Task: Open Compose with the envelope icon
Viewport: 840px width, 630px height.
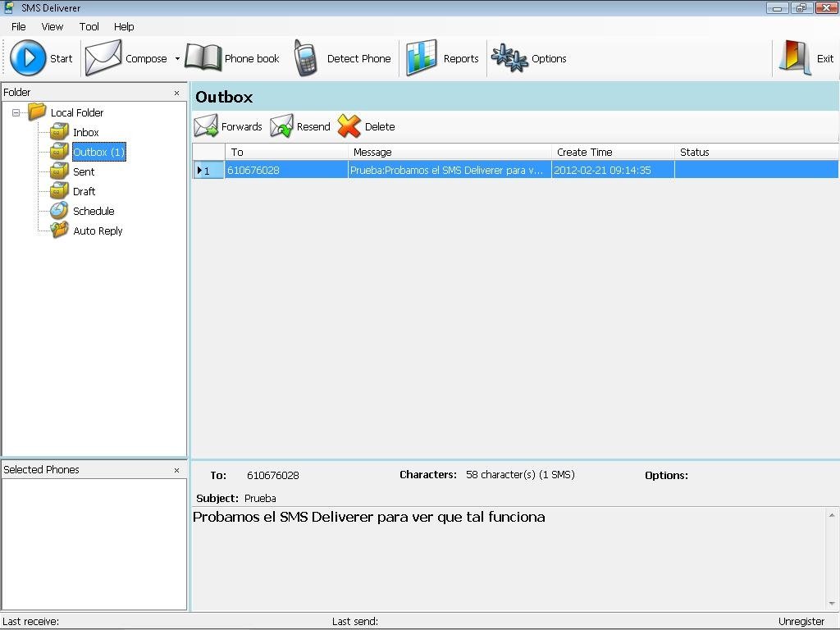Action: point(103,58)
